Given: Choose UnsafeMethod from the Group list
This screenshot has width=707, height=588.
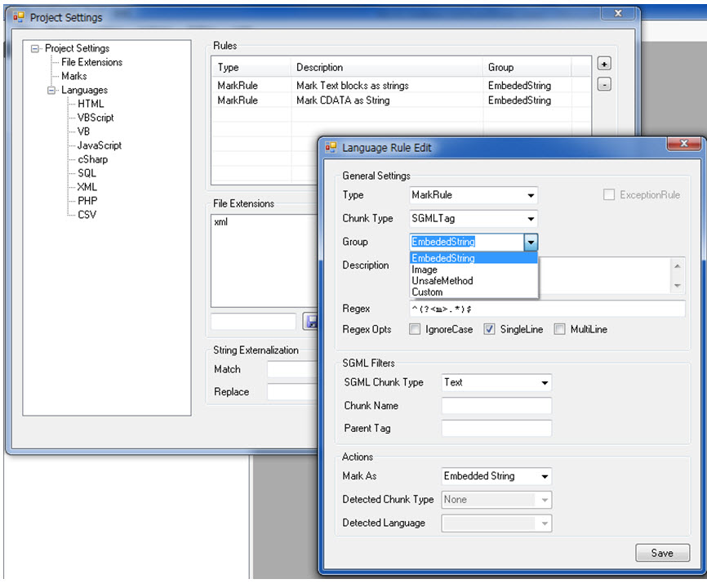Looking at the screenshot, I should click(x=442, y=281).
